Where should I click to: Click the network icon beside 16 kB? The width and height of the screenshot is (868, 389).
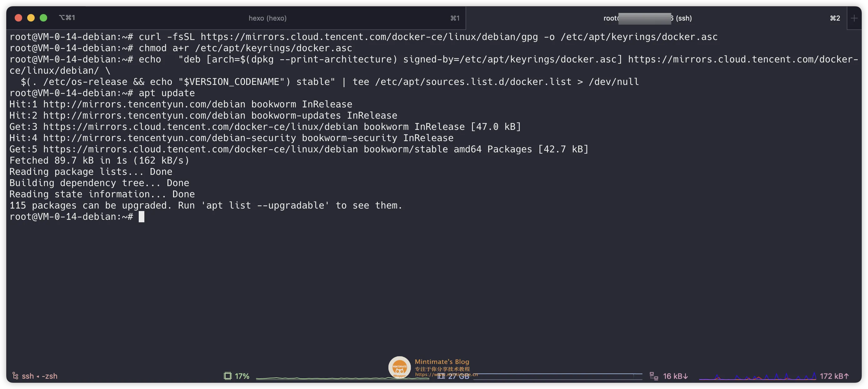pos(654,376)
